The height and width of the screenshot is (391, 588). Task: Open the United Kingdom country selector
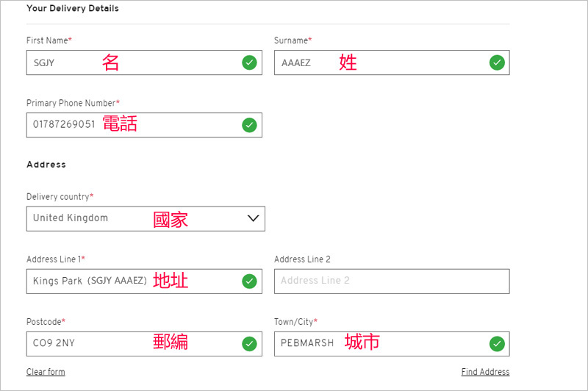click(146, 218)
